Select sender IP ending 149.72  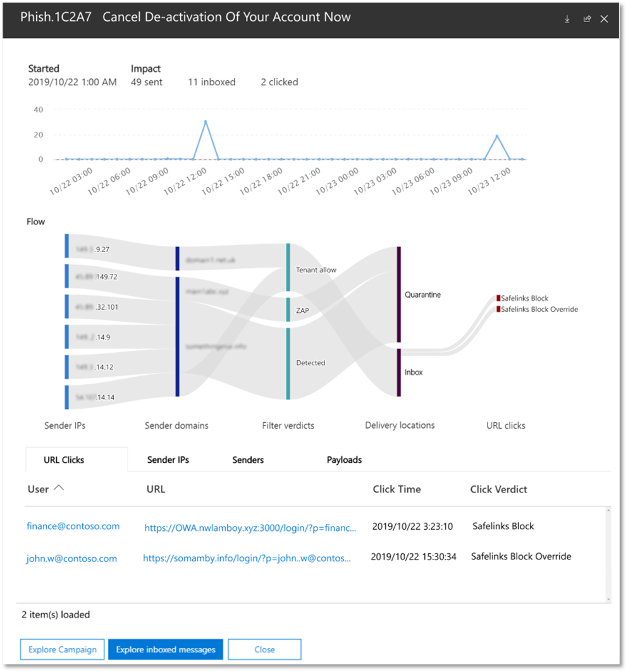point(67,276)
